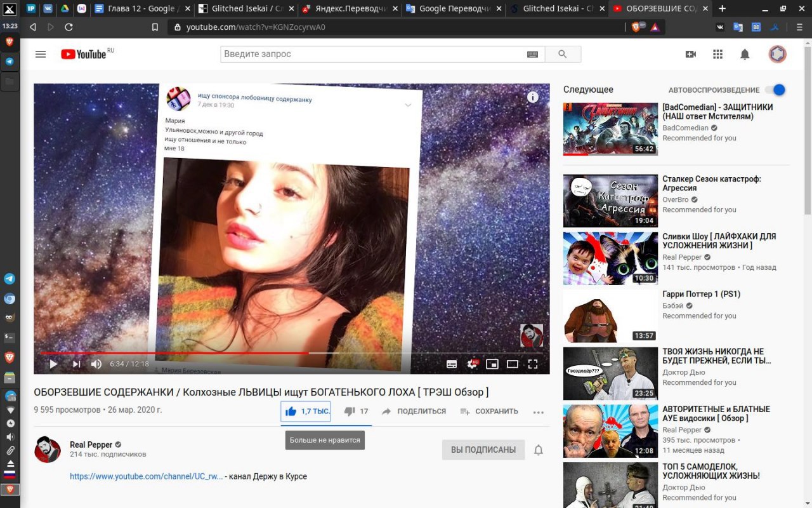The image size is (812, 508).
Task: Open more actions three-dot menu
Action: 539,412
